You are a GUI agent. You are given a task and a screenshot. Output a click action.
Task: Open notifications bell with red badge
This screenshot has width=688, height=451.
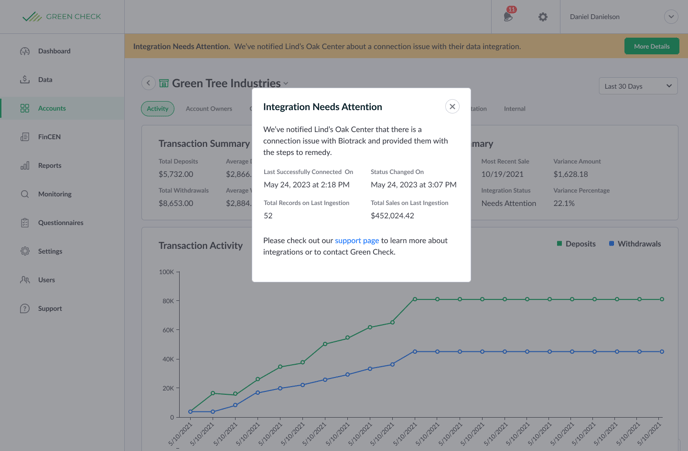click(509, 15)
